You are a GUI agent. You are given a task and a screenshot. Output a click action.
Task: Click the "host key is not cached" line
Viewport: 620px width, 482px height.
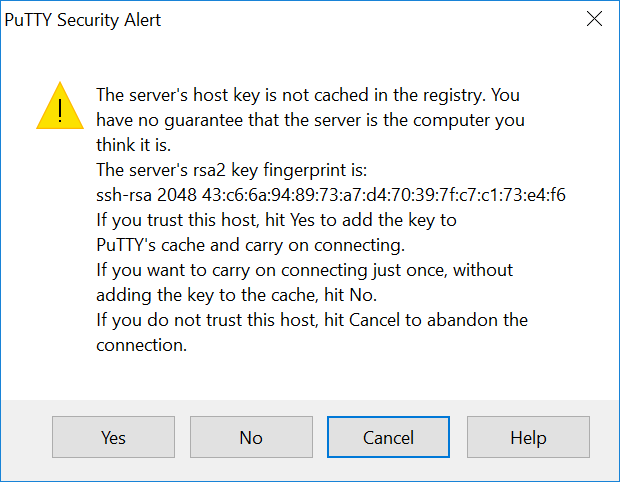pyautogui.click(x=309, y=95)
